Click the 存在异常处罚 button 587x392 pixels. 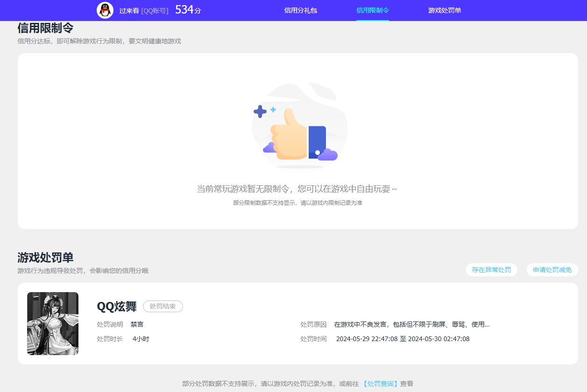(x=491, y=270)
